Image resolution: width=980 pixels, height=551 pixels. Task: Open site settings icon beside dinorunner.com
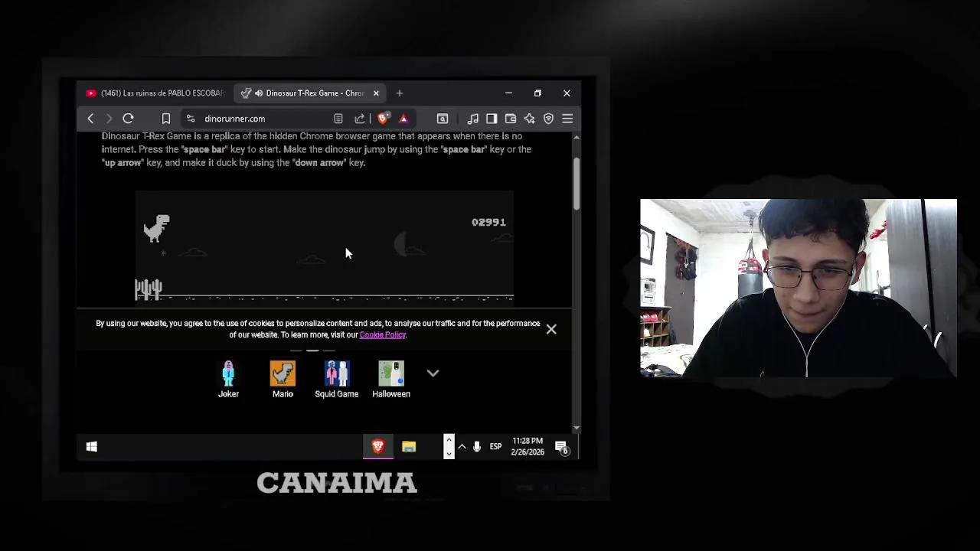tap(190, 119)
